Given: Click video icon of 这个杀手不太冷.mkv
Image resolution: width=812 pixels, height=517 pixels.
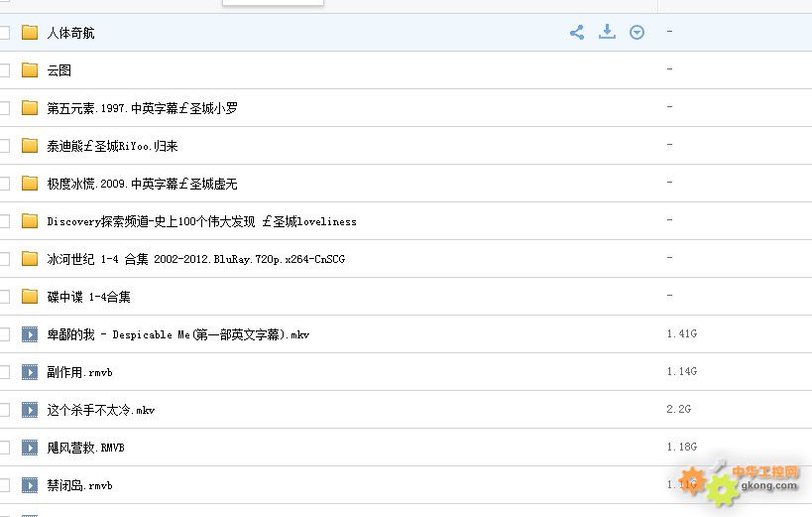Looking at the screenshot, I should tap(30, 410).
